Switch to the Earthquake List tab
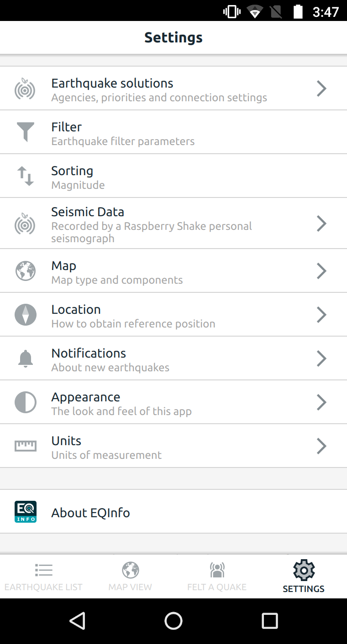 (x=43, y=576)
